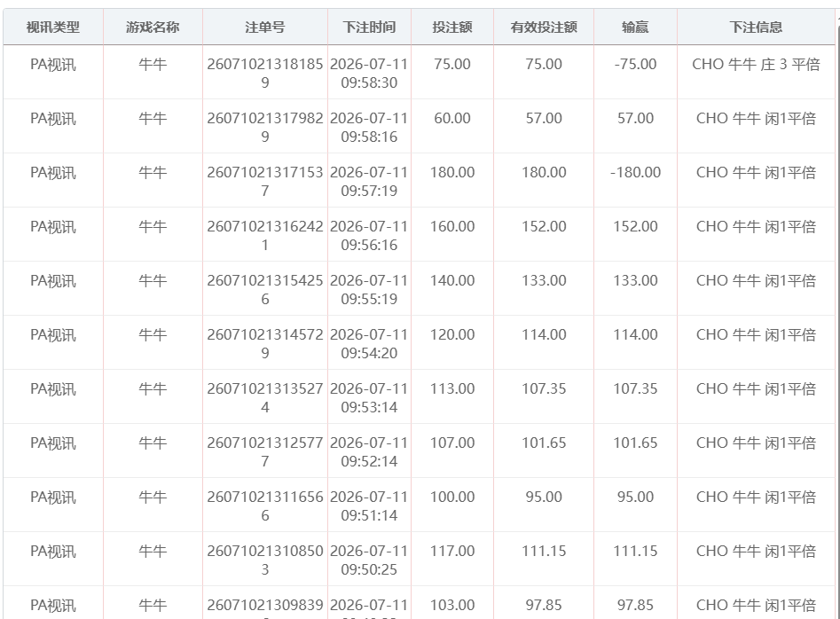Image resolution: width=840 pixels, height=619 pixels.
Task: Click bet time 2026-07-11 09:57:19
Action: tap(369, 182)
